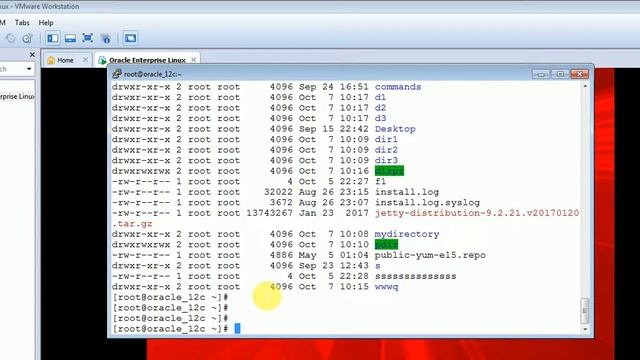
Task: Close the Oracle Enterprise Linux tab
Action: point(193,60)
